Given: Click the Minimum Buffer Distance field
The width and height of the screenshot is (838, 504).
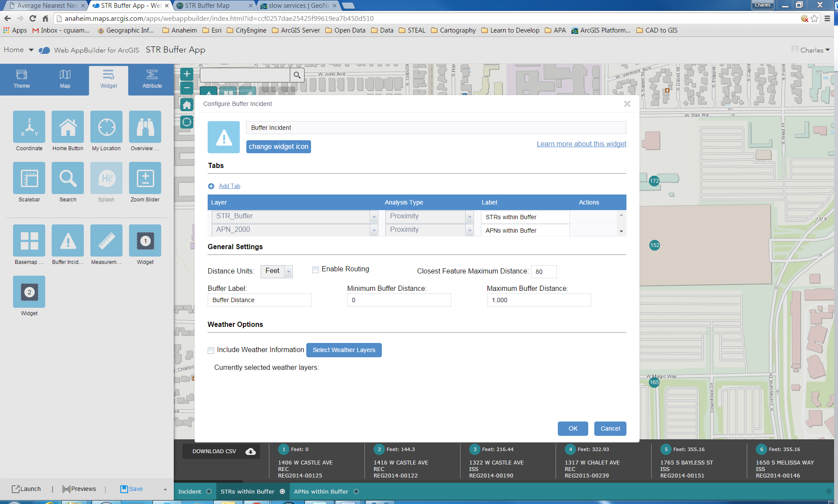Looking at the screenshot, I should (x=399, y=300).
